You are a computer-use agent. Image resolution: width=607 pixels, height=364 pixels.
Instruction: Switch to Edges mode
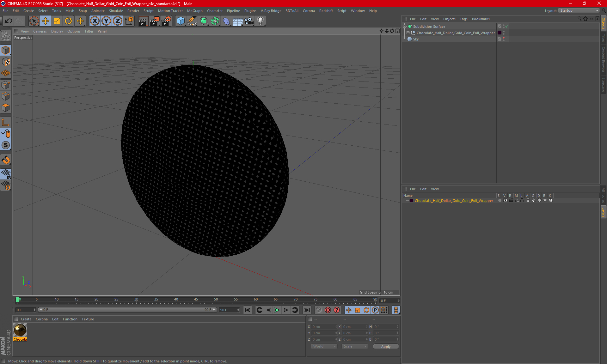click(x=6, y=96)
